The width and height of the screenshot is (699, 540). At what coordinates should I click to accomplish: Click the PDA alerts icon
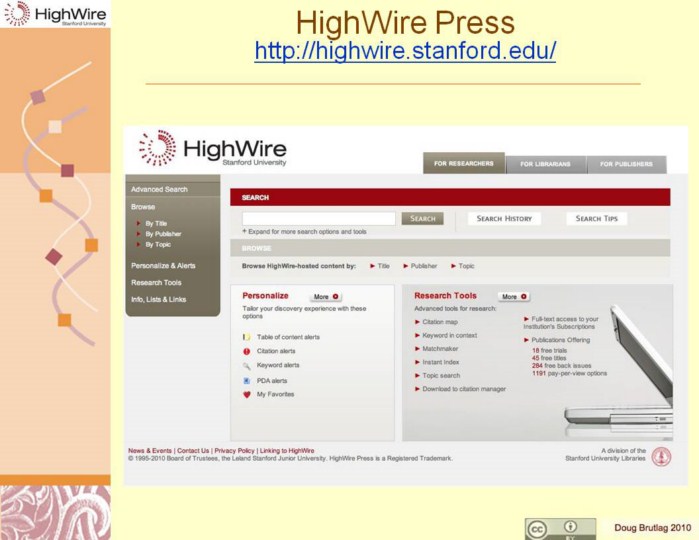click(x=246, y=381)
